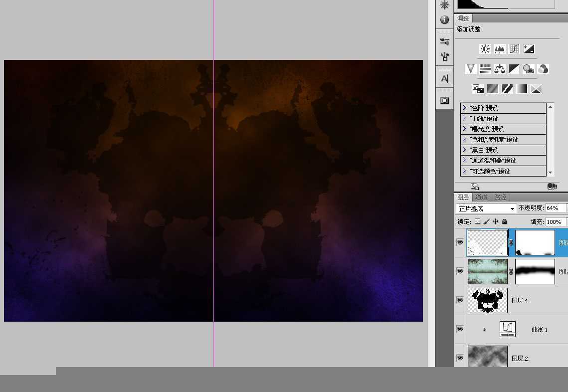Viewport: 568px width, 392px height.
Task: Select the 图层 4 inkblot thumbnail
Action: 488,300
